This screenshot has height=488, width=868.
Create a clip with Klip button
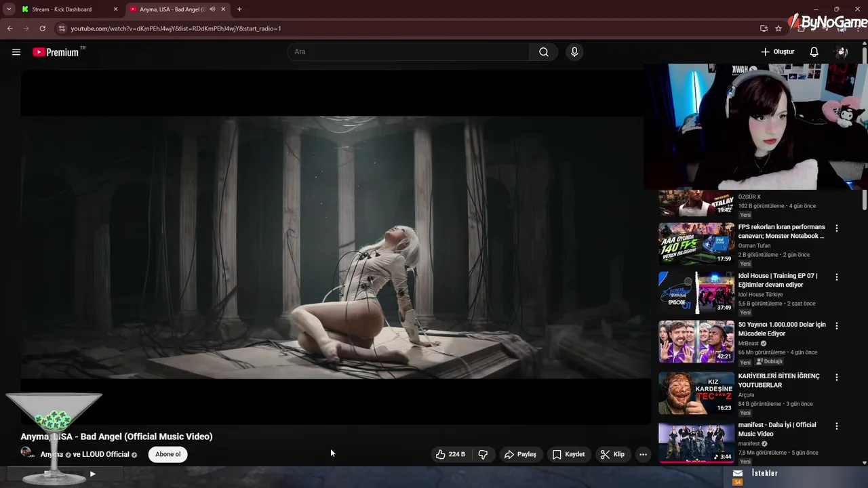(x=612, y=454)
